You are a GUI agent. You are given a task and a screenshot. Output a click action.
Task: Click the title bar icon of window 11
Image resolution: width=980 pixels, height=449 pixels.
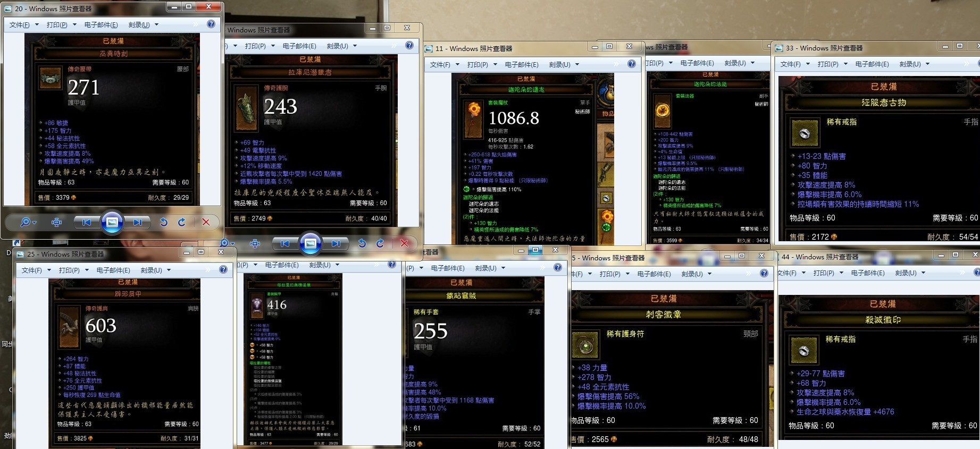[429, 48]
